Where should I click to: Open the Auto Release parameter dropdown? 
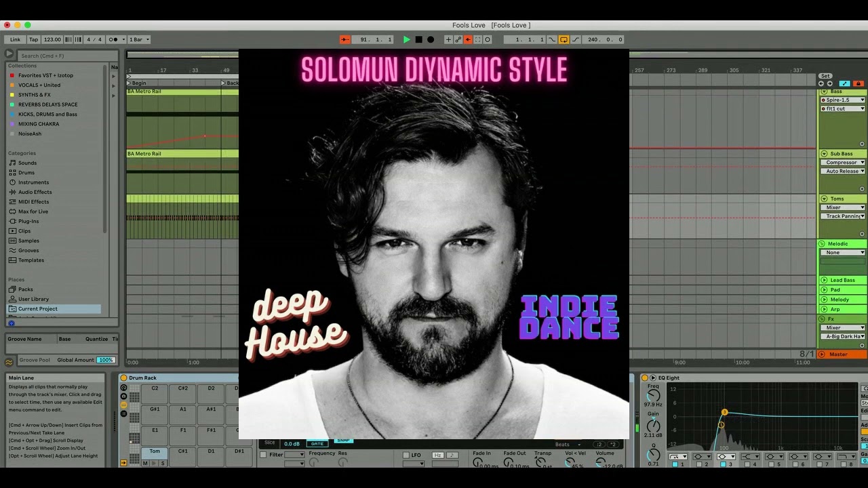(x=843, y=171)
